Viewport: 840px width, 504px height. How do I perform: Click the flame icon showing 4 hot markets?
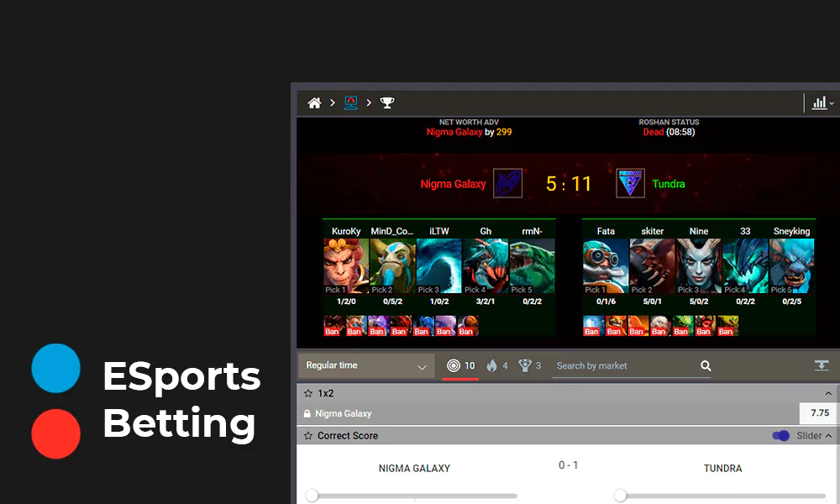coord(494,365)
